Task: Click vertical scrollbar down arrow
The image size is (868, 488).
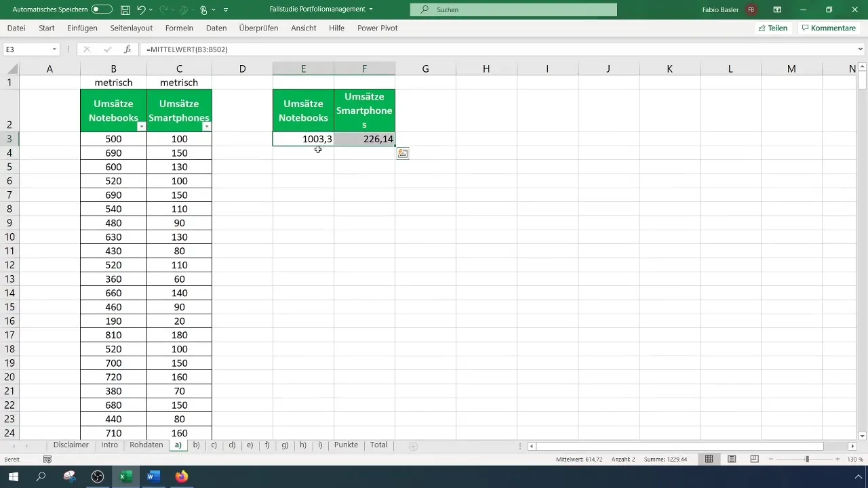Action: click(x=862, y=435)
